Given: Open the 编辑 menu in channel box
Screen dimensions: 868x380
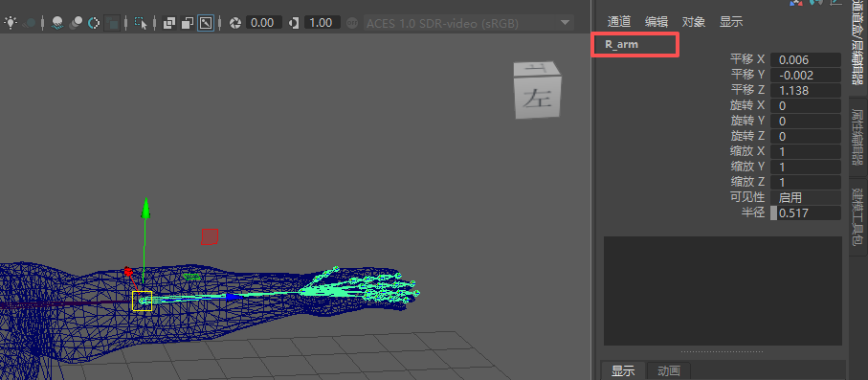Looking at the screenshot, I should [657, 22].
